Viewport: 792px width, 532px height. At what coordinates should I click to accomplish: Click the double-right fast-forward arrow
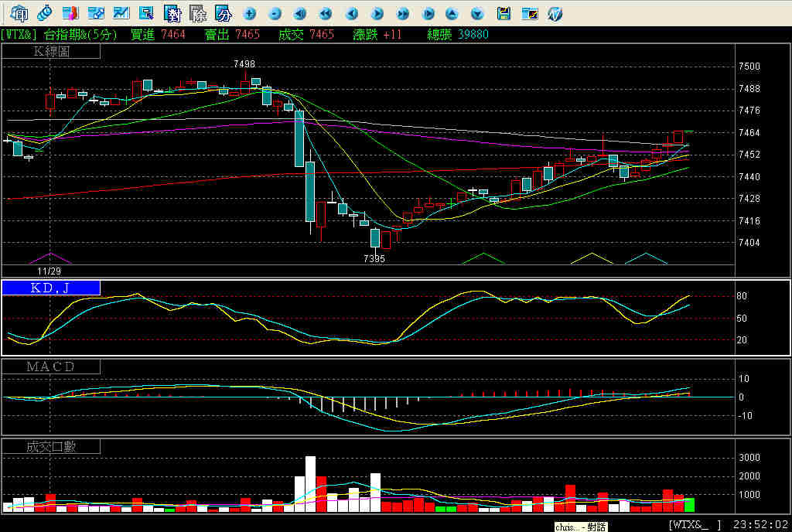tap(402, 14)
